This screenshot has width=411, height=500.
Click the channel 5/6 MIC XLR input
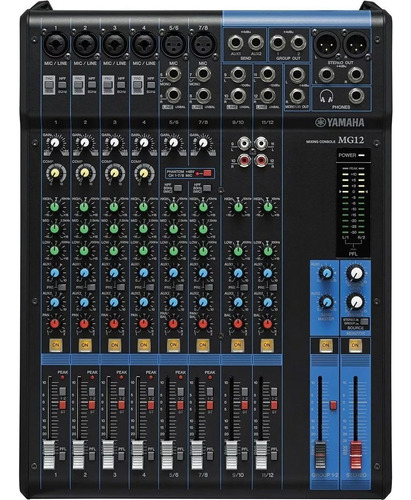coord(173,44)
